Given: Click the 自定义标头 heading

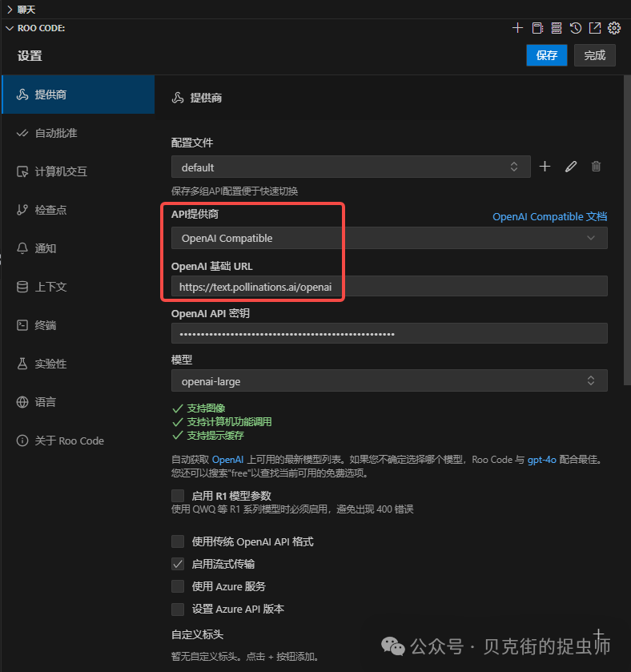Looking at the screenshot, I should pyautogui.click(x=197, y=634).
